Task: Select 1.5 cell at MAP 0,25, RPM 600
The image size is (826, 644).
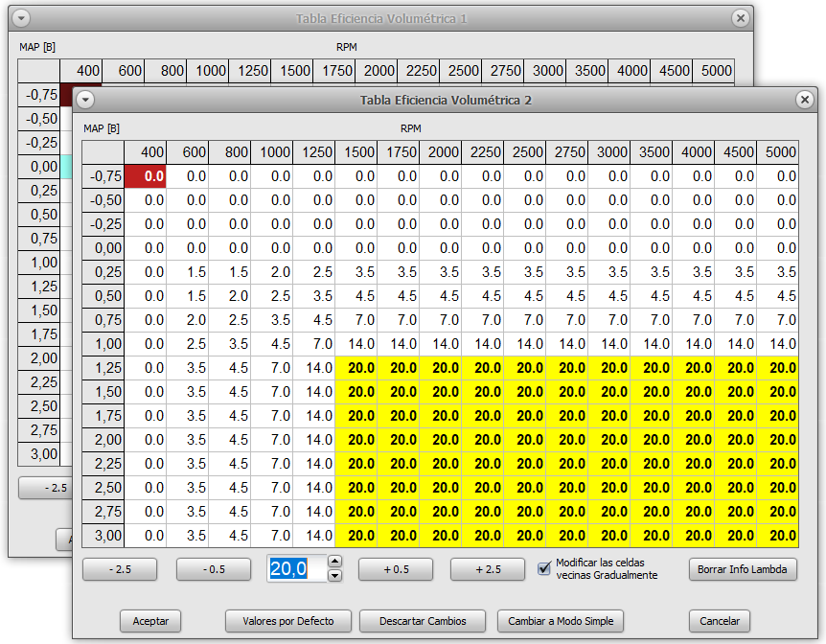Action: [188, 272]
